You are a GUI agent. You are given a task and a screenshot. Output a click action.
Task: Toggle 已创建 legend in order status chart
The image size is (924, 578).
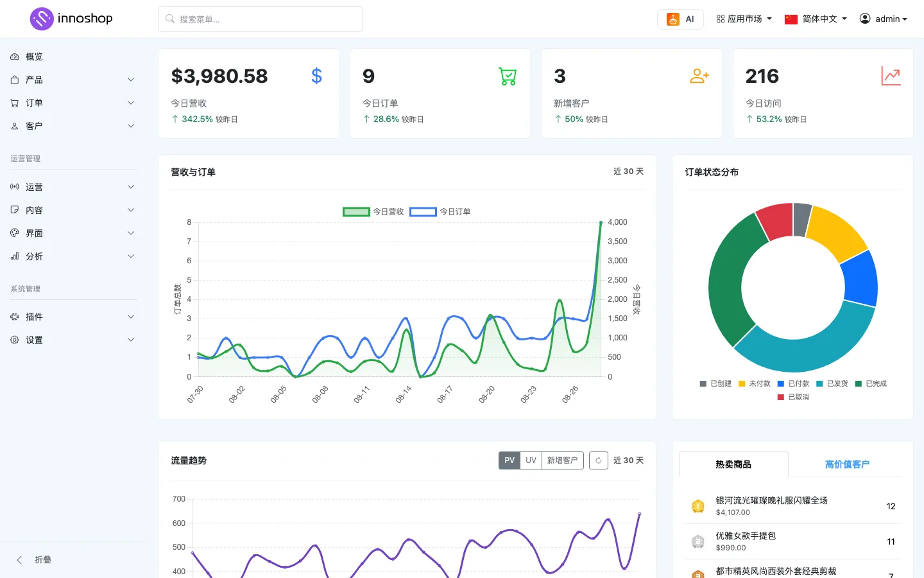click(x=715, y=383)
